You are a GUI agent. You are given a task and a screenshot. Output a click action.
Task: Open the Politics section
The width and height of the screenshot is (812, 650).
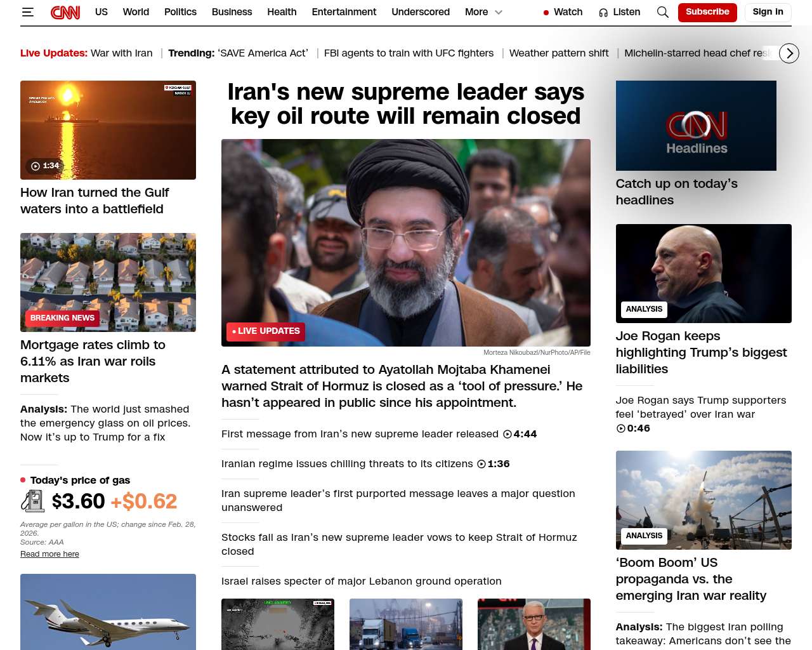[180, 12]
